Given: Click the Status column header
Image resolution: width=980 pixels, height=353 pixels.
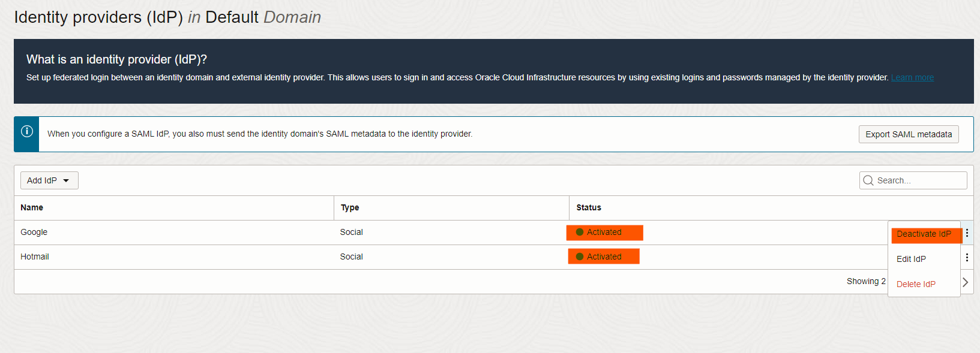Looking at the screenshot, I should point(589,207).
